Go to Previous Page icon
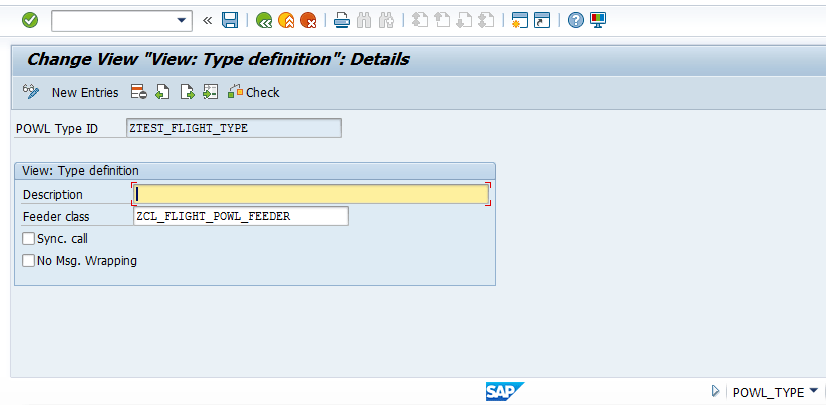Screen dimensions: 826x405 pos(442,21)
